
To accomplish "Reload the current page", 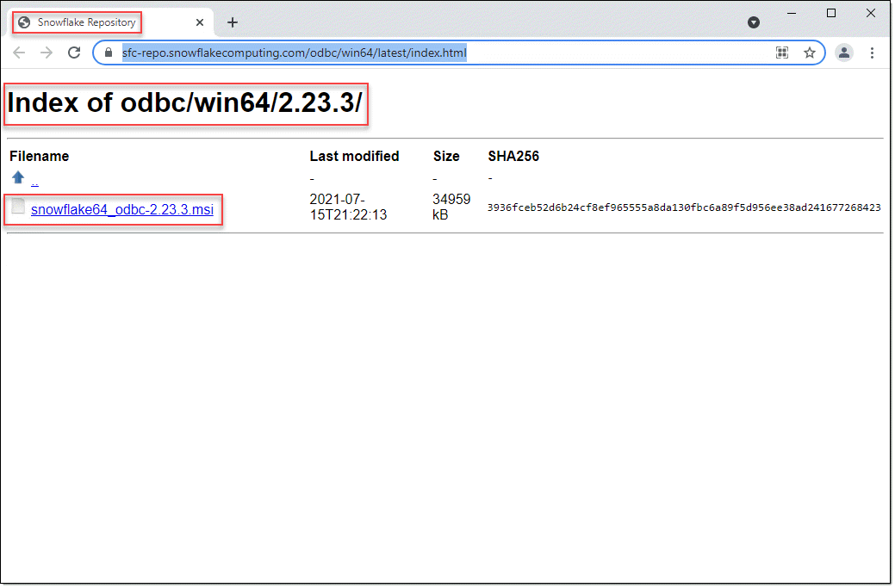I will pos(73,52).
